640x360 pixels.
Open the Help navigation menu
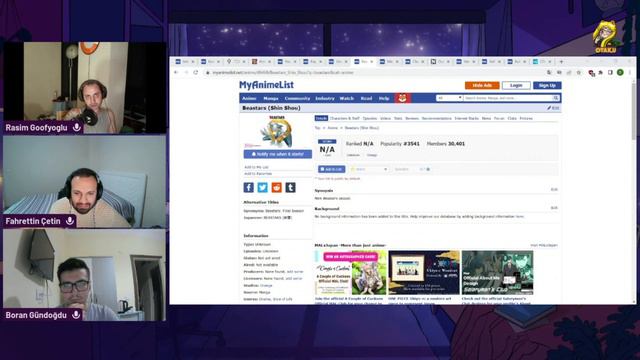(384, 98)
